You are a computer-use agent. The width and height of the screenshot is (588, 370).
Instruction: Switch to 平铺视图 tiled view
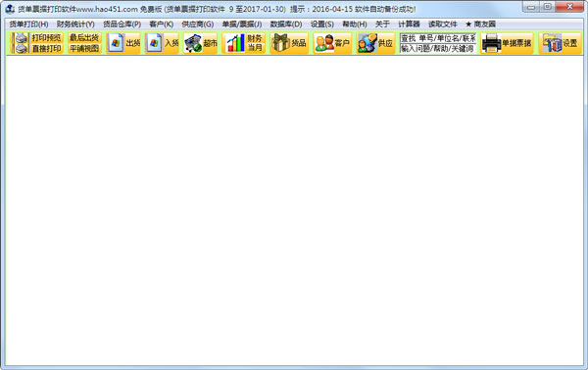84,49
